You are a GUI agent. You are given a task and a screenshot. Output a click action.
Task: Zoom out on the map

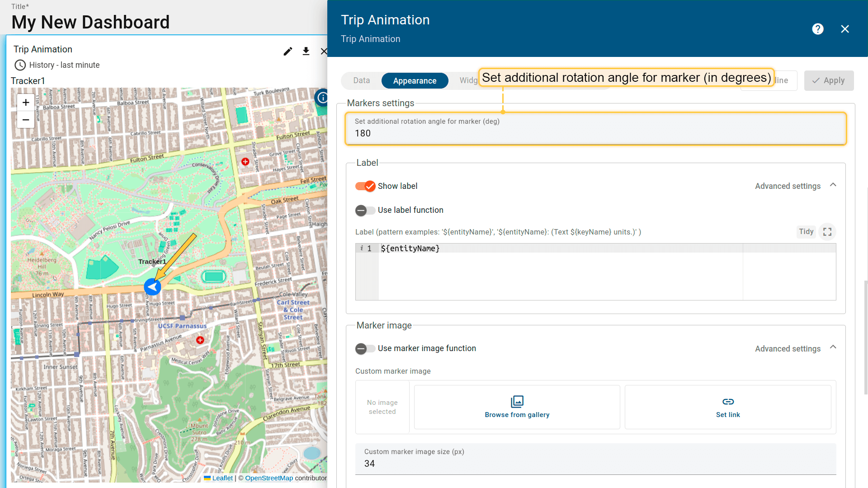(26, 120)
